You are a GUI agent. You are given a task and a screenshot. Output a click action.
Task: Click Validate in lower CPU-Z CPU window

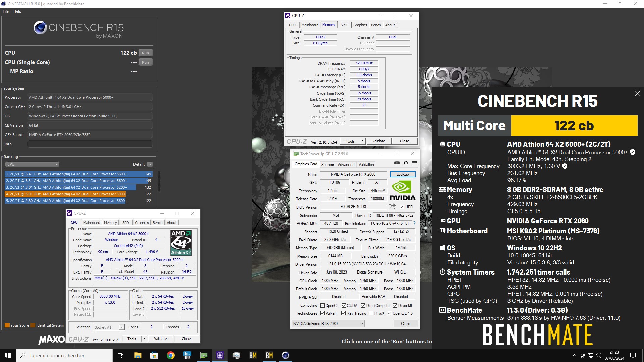tap(160, 339)
